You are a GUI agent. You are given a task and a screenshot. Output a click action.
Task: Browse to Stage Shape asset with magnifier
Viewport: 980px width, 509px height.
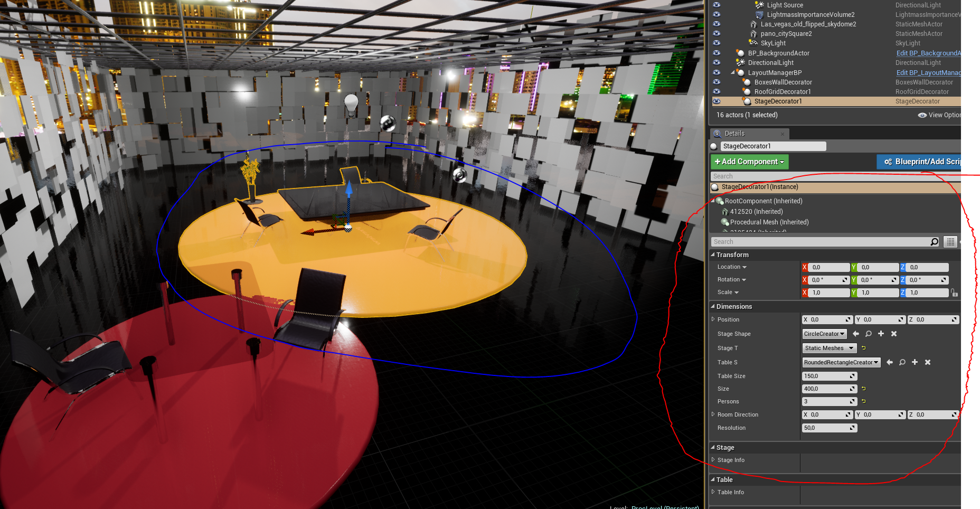click(869, 334)
